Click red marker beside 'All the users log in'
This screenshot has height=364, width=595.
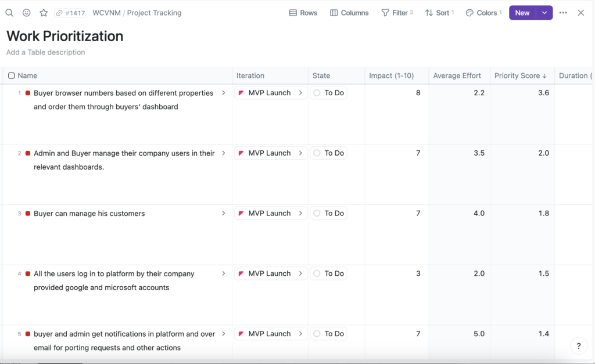pos(28,274)
